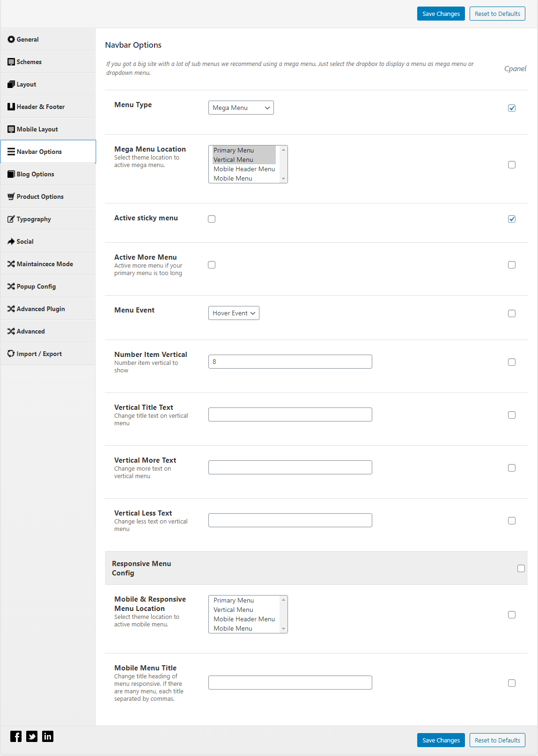Click the LinkedIn icon in footer
538x756 pixels.
tap(48, 736)
